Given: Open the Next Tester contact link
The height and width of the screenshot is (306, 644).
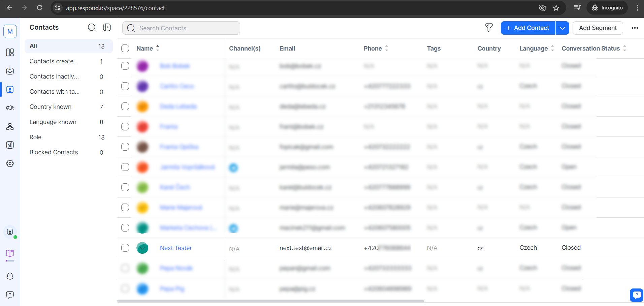Looking at the screenshot, I should tap(176, 248).
